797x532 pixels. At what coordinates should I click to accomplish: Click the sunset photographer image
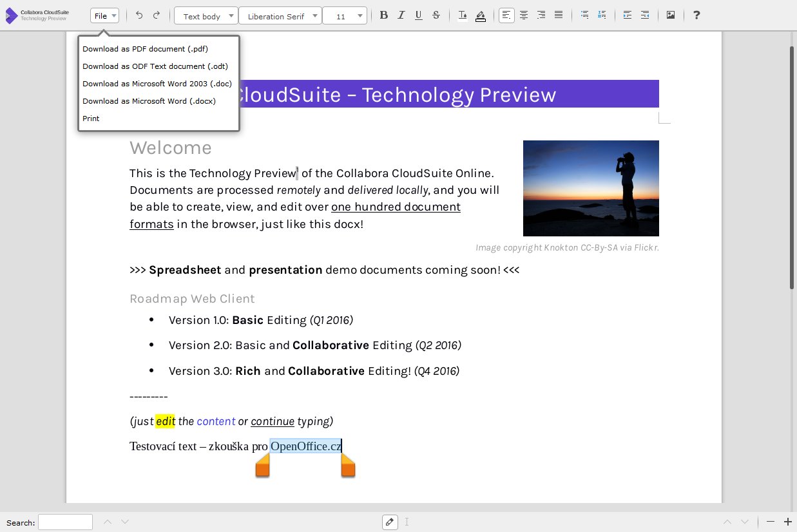click(591, 188)
